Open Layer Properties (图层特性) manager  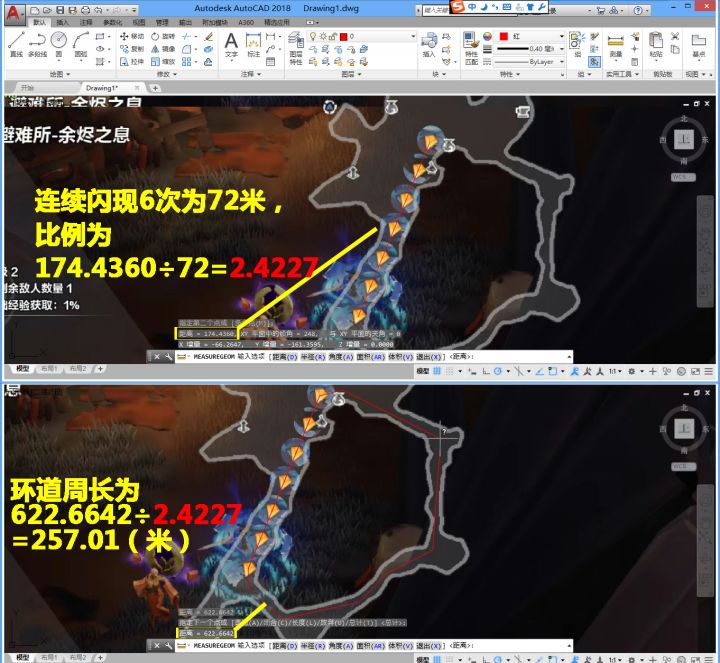pyautogui.click(x=296, y=48)
